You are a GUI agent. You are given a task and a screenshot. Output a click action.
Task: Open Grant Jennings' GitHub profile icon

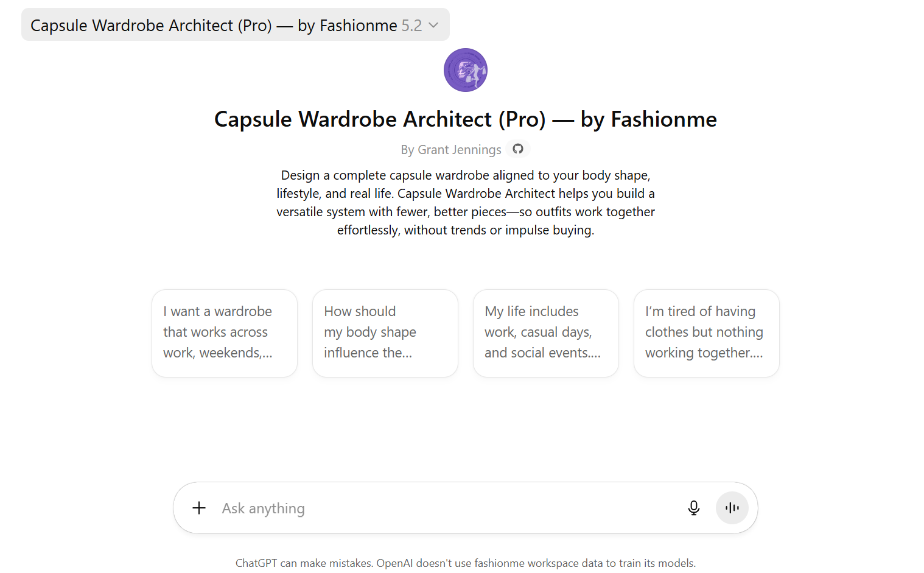pos(518,149)
